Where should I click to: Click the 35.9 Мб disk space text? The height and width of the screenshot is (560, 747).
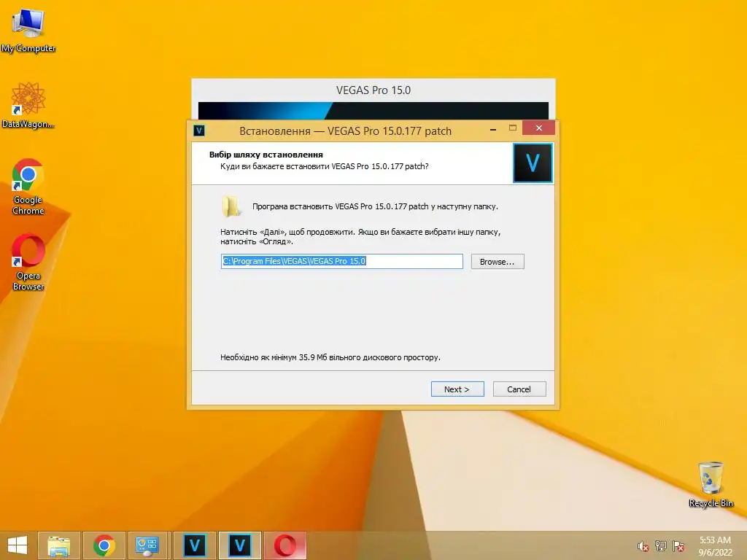pyautogui.click(x=330, y=357)
